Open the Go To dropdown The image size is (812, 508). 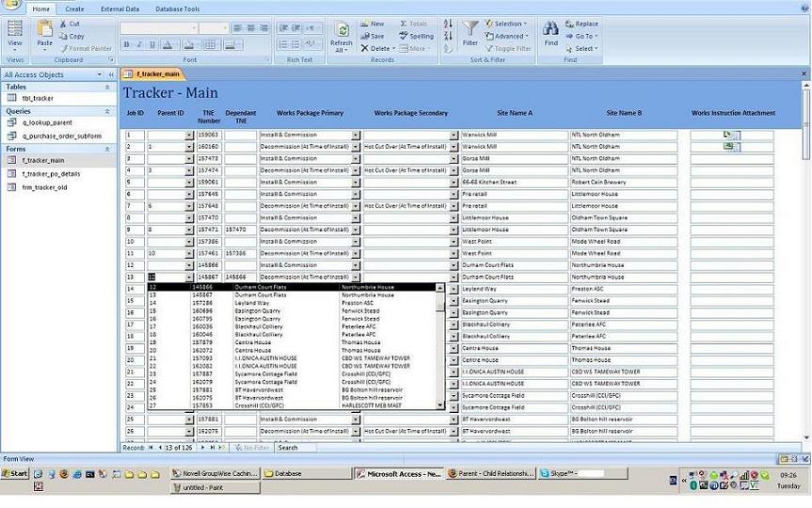click(x=581, y=37)
